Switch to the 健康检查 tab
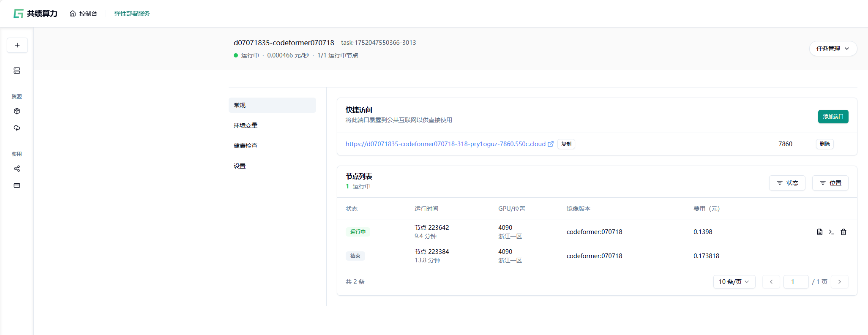 [x=246, y=146]
